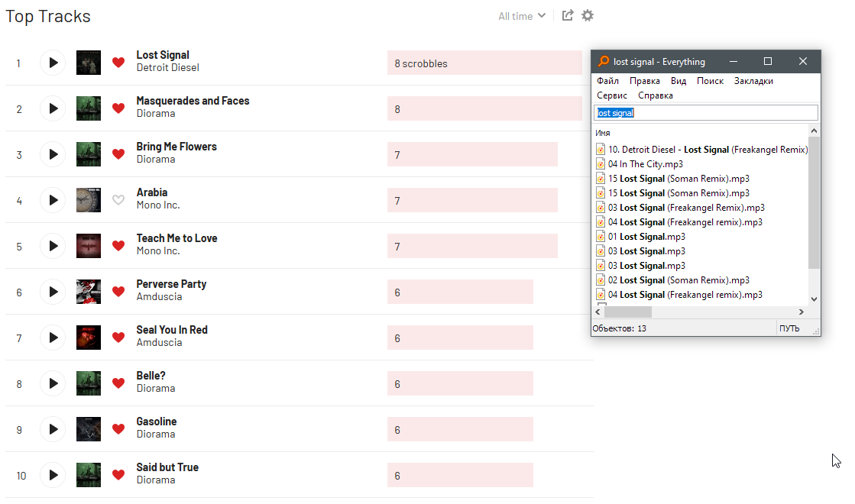Click the share/export icon
The width and height of the screenshot is (855, 504).
pyautogui.click(x=568, y=15)
